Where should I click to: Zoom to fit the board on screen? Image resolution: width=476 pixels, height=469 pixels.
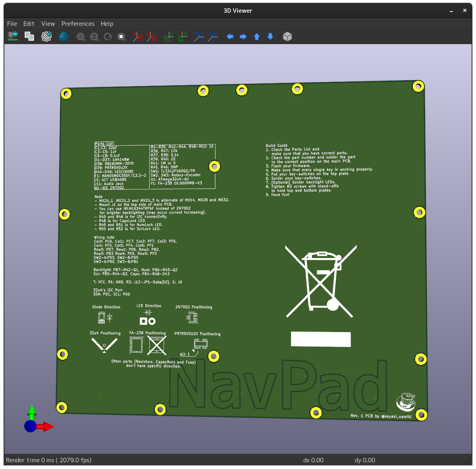(x=121, y=37)
